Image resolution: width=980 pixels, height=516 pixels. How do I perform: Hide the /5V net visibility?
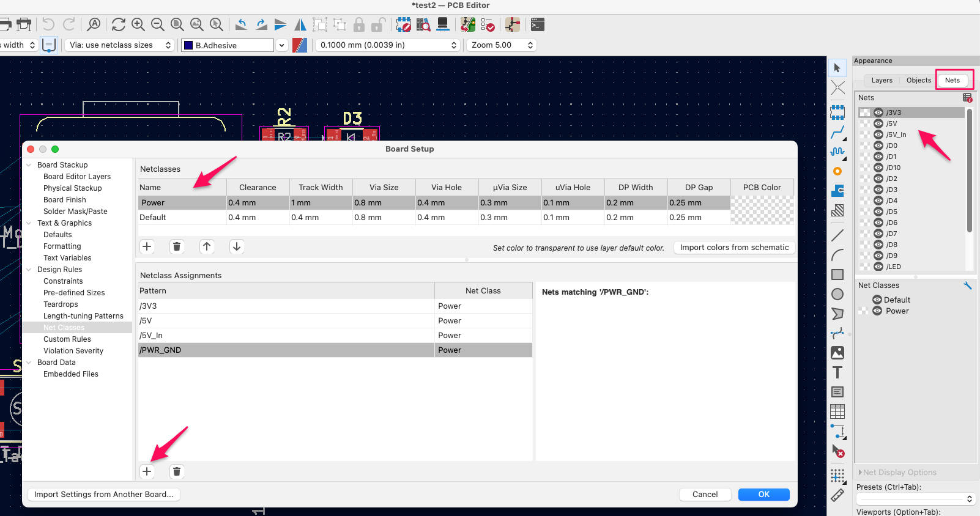pyautogui.click(x=878, y=123)
